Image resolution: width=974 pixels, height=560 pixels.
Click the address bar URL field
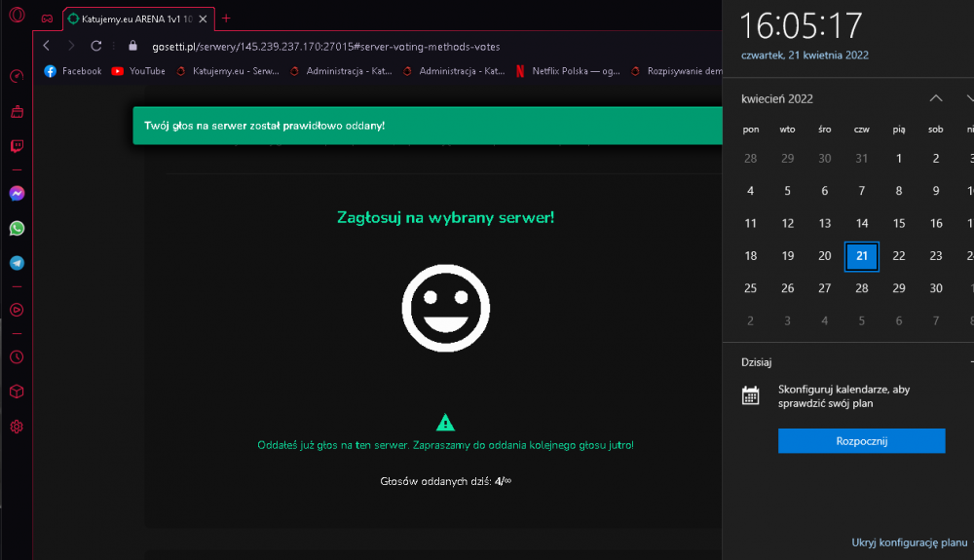(326, 47)
